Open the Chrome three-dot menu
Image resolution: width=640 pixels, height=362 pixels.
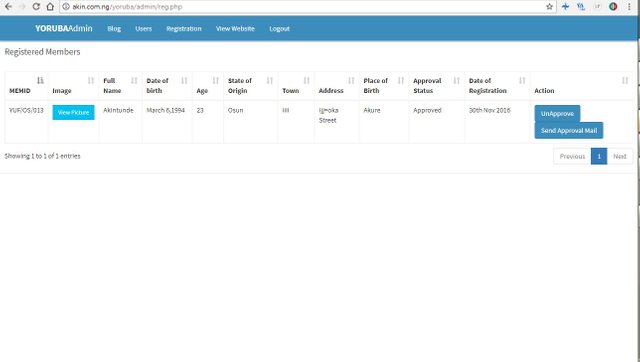click(629, 7)
